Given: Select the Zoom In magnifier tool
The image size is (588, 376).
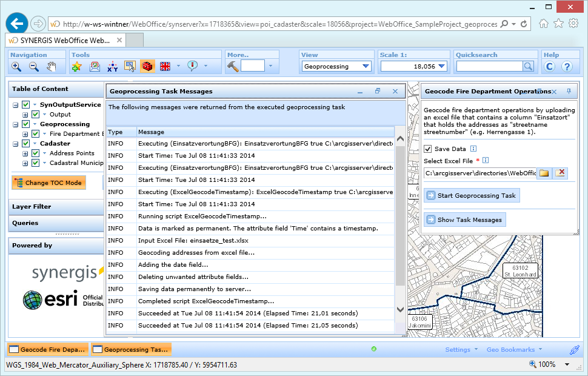Looking at the screenshot, I should tap(16, 65).
